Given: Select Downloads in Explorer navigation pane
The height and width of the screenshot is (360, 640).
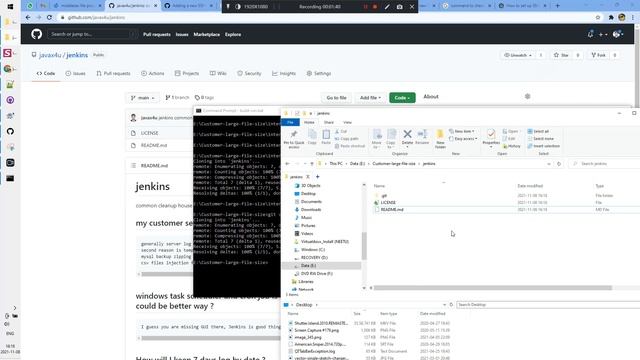Looking at the screenshot, I should click(x=311, y=210).
